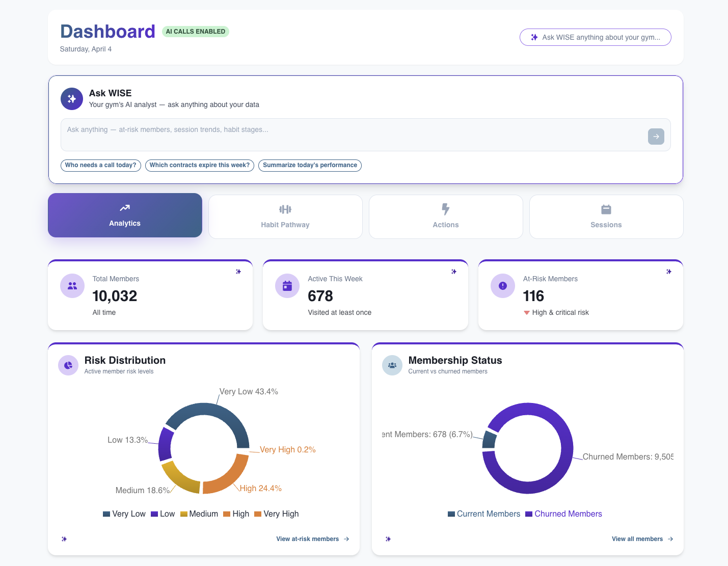Choose the 'Who needs a call today?' suggestion

click(x=101, y=165)
